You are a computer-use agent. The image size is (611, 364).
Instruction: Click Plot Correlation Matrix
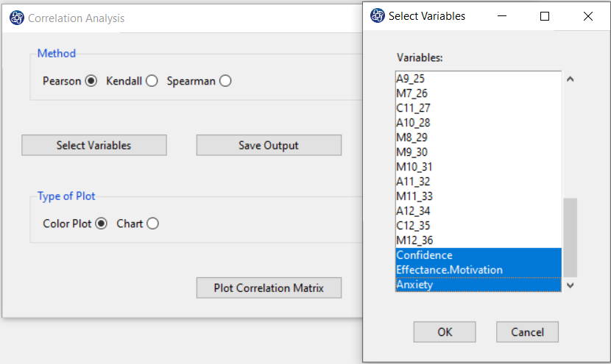pyautogui.click(x=269, y=288)
